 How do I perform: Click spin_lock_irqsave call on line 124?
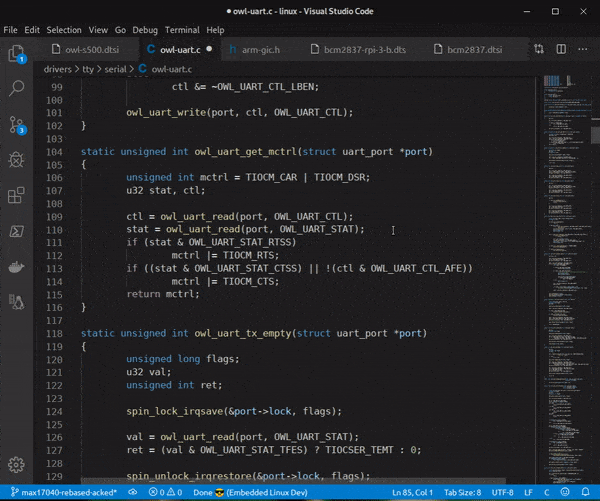pos(174,411)
